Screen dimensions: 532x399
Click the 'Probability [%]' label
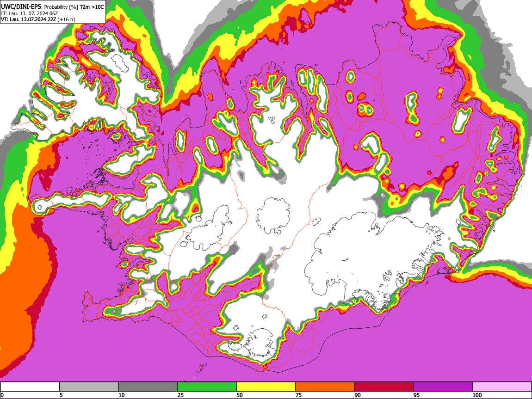pyautogui.click(x=62, y=7)
